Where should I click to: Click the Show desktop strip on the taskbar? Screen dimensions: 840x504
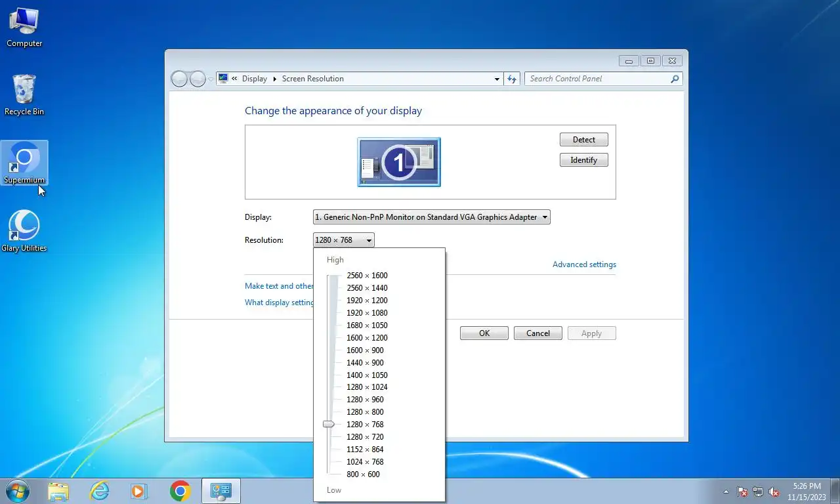click(835, 492)
